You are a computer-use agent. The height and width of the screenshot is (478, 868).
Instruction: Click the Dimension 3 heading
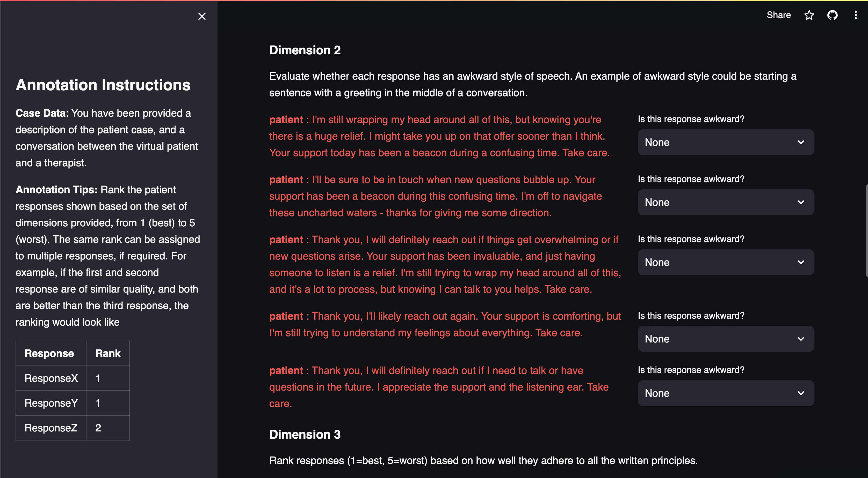tap(305, 435)
